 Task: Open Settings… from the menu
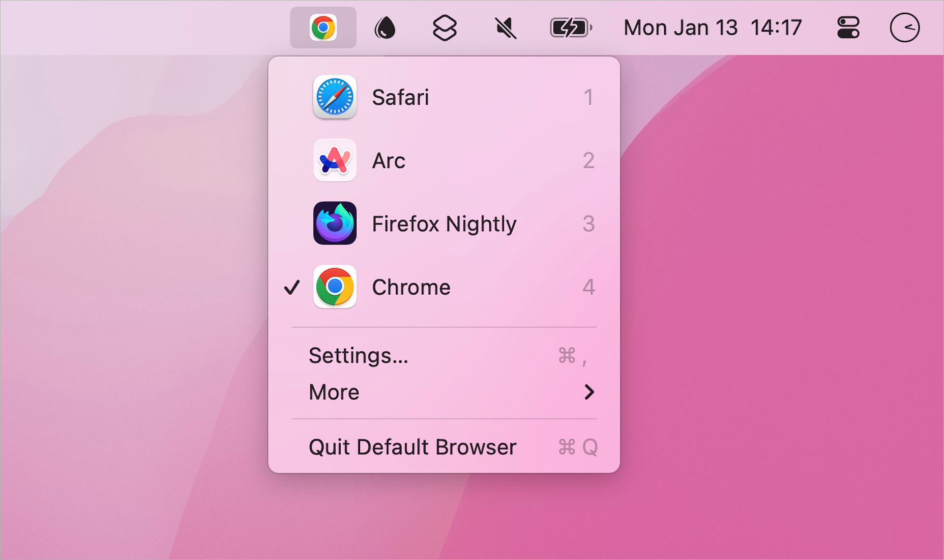[358, 356]
